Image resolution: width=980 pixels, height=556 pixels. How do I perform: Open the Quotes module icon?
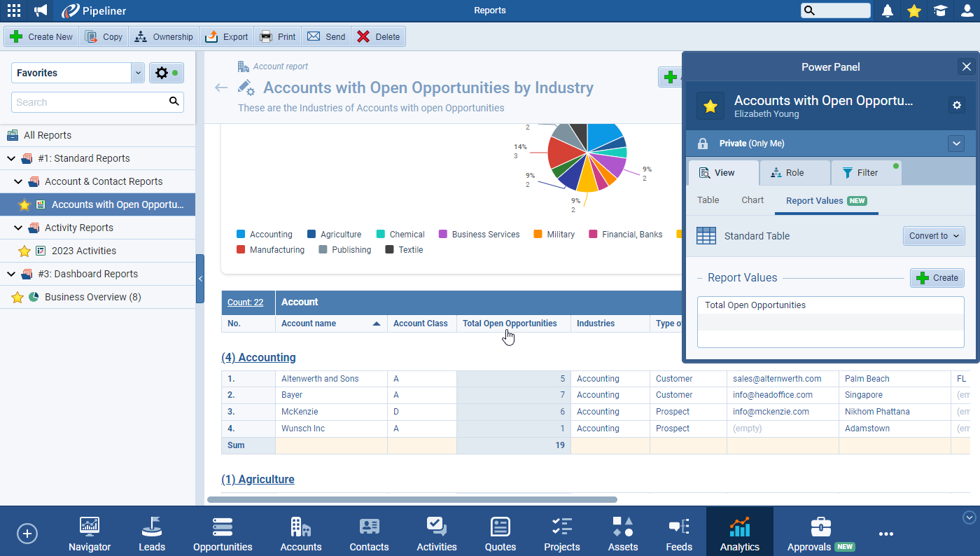(500, 534)
